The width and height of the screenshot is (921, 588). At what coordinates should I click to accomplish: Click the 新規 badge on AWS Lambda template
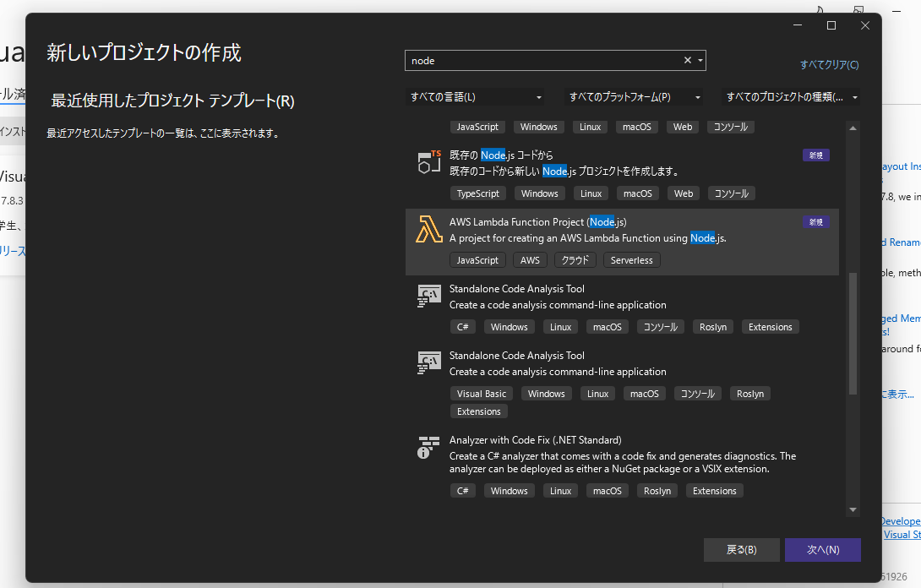tap(816, 222)
